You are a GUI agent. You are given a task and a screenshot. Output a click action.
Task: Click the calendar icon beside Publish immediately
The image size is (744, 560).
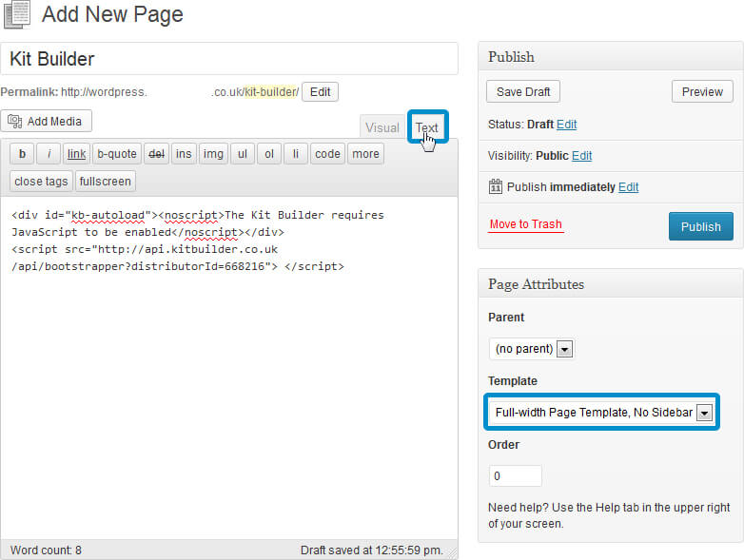point(496,186)
